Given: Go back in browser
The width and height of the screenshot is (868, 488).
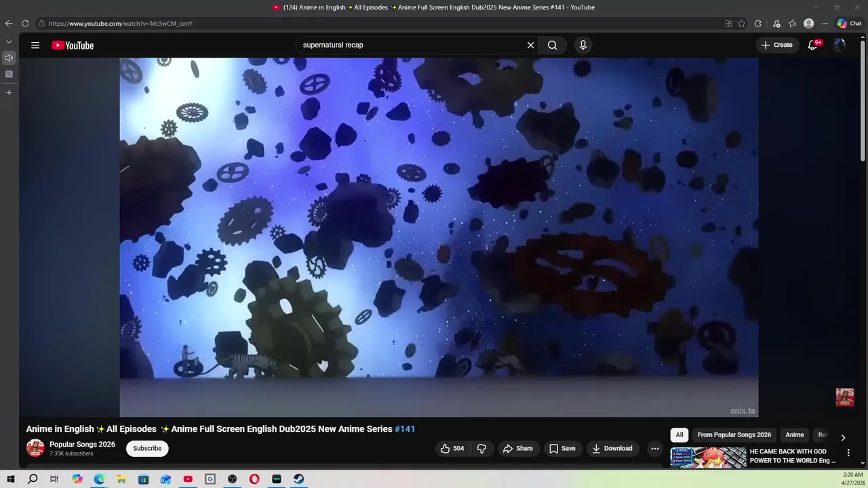Looking at the screenshot, I should tap(9, 23).
